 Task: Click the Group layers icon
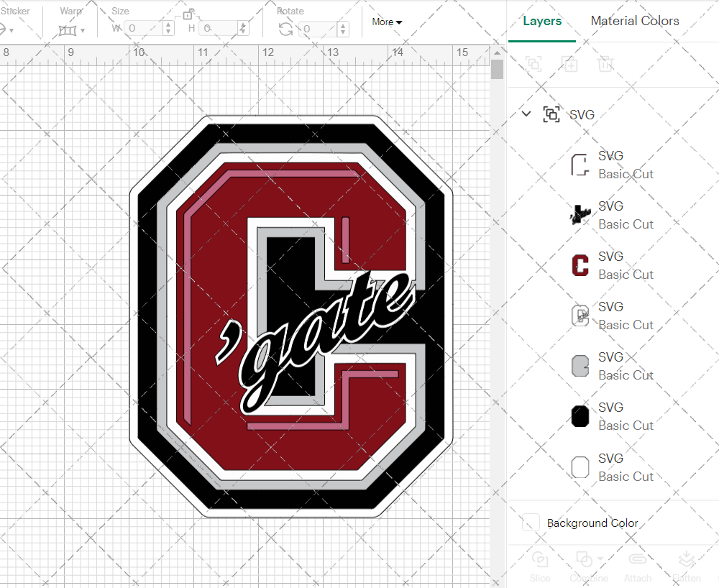533,64
